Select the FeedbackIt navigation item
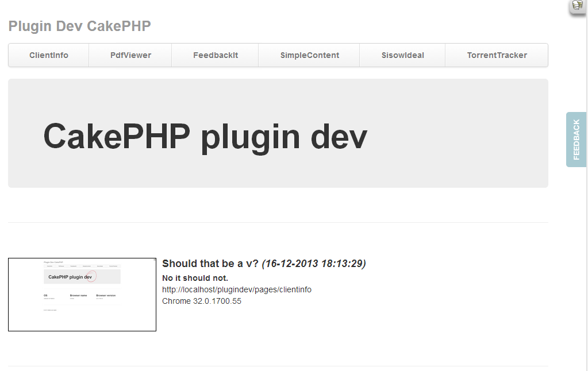This screenshot has width=588, height=371. (x=215, y=55)
